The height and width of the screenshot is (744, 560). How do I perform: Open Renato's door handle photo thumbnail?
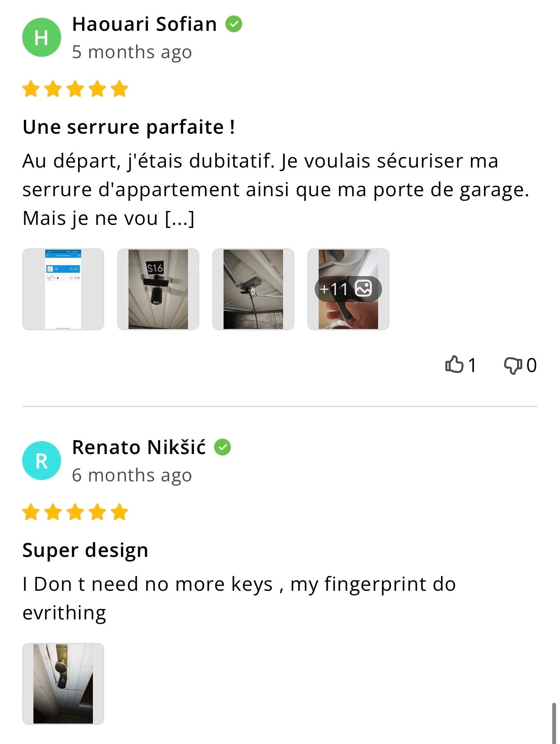click(63, 684)
